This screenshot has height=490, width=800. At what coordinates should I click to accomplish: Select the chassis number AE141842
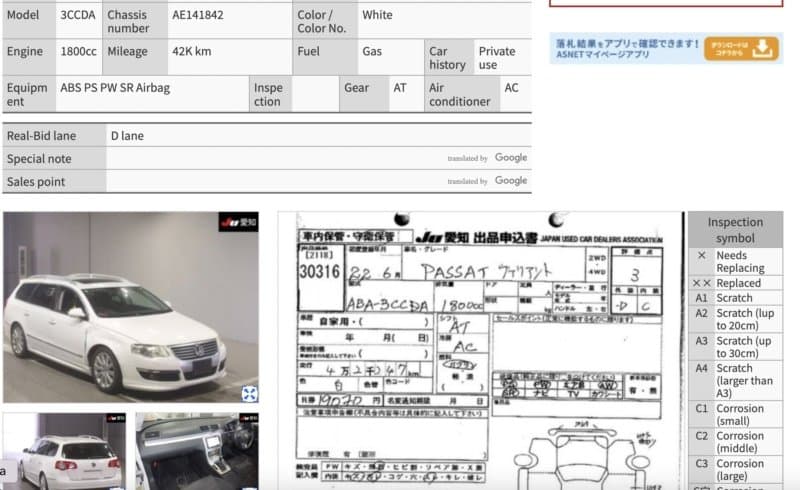click(x=197, y=15)
